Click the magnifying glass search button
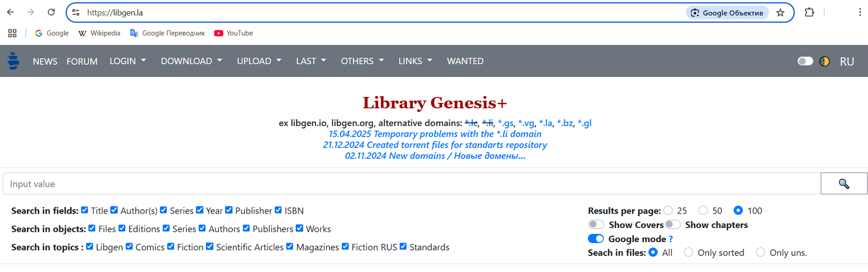This screenshot has height=272, width=868. tap(844, 183)
